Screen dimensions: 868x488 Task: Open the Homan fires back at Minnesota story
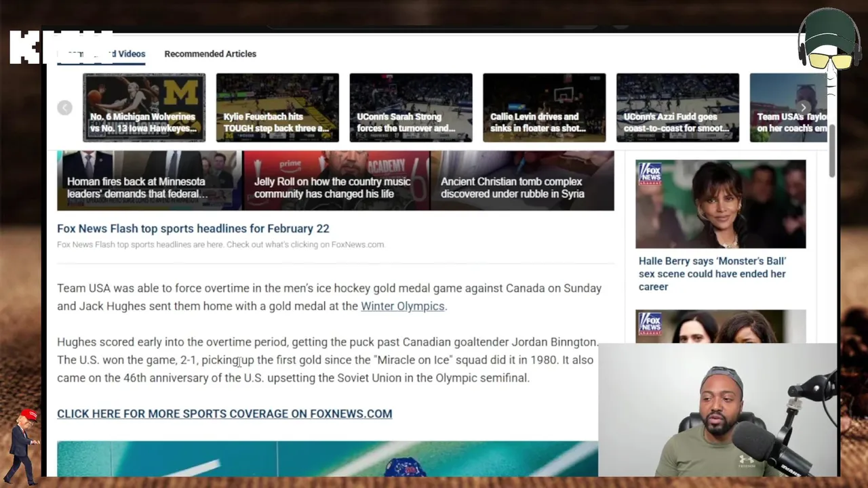(x=149, y=180)
